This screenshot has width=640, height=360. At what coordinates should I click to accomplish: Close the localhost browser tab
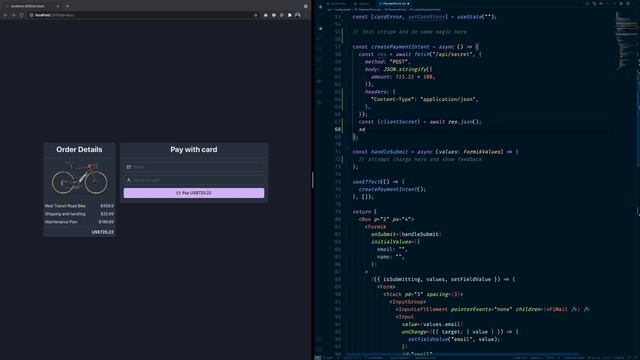pyautogui.click(x=58, y=6)
